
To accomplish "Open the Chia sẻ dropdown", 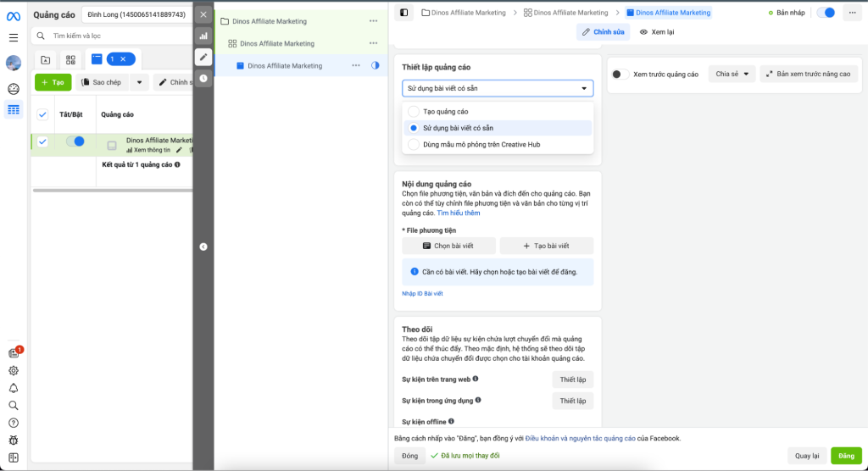I will pos(732,75).
